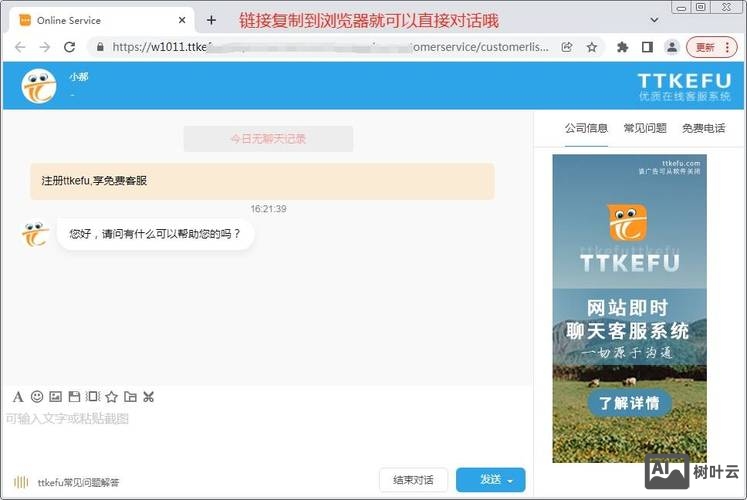747x500 pixels.
Task: Switch to 常见问题 tab
Action: 645,128
